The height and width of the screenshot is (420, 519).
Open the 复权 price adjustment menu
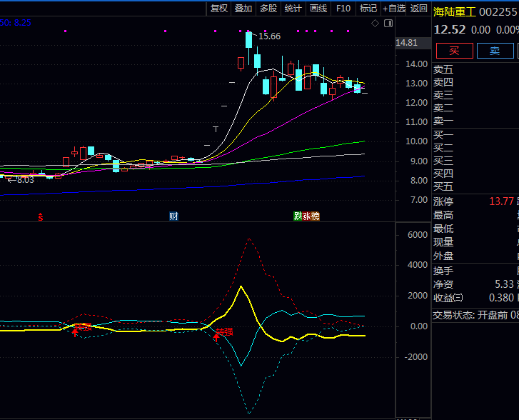tap(219, 9)
